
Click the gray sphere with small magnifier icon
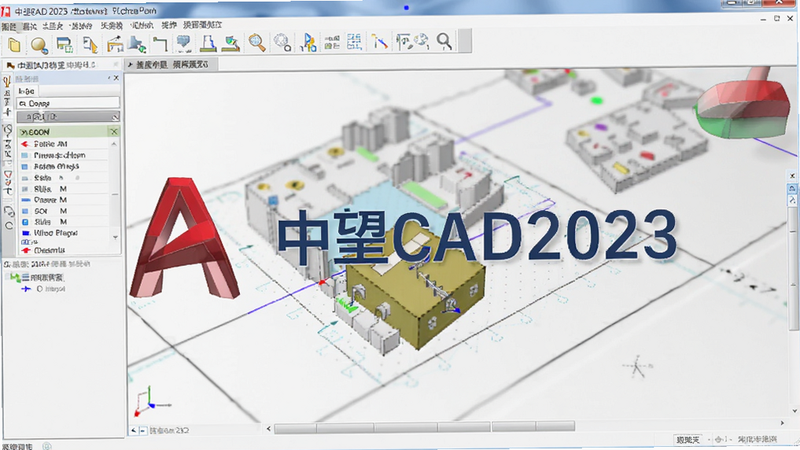coord(282,42)
